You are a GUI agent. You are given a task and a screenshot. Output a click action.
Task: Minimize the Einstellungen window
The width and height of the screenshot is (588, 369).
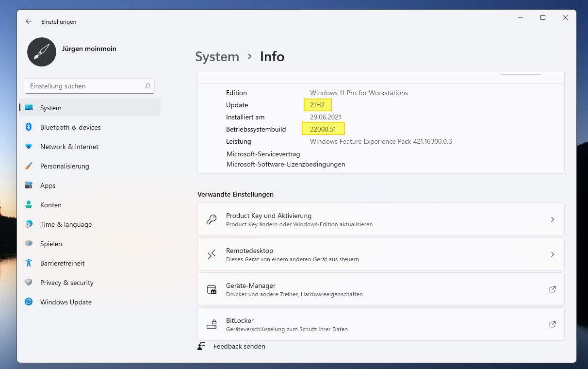tap(521, 17)
